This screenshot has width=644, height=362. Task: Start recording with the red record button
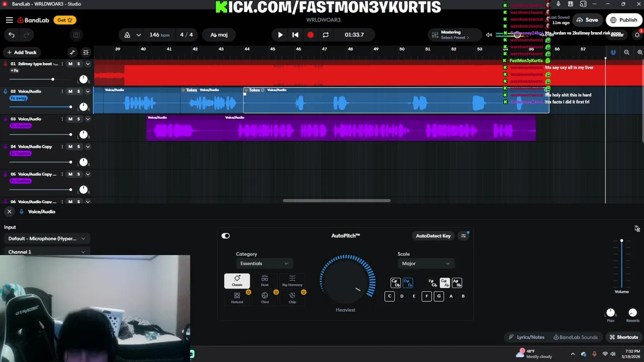tap(310, 35)
